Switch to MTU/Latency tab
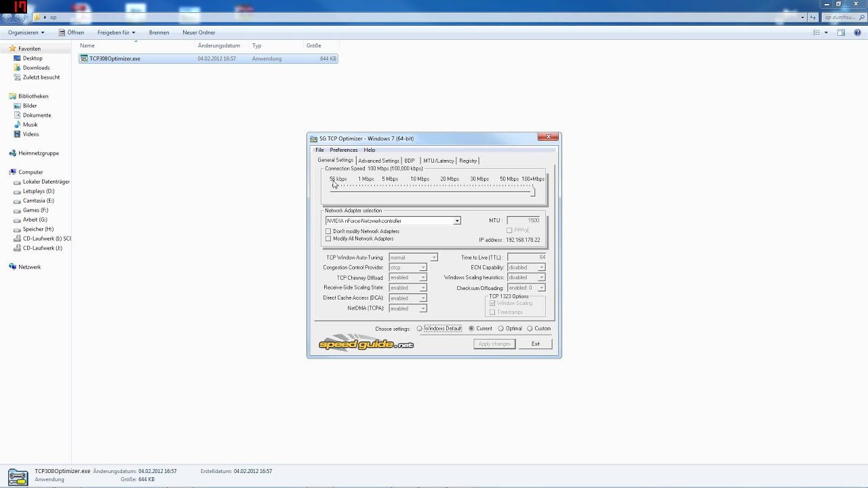 point(439,161)
